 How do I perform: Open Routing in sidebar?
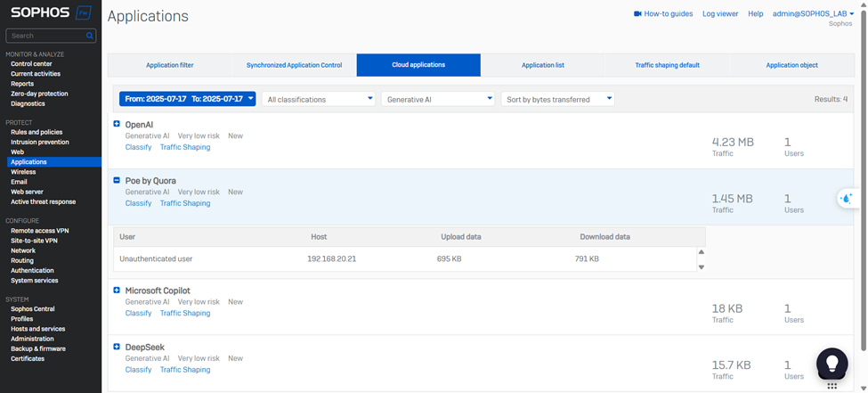click(x=22, y=260)
